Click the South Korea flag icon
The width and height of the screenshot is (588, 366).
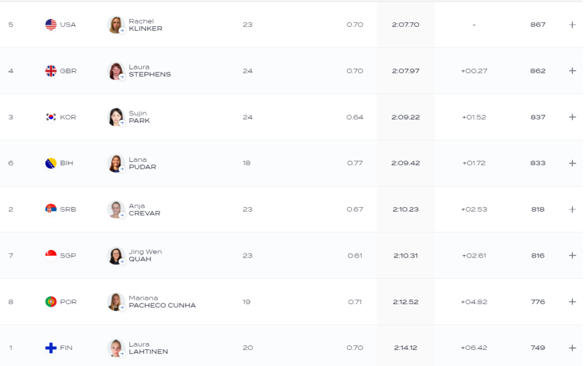(51, 117)
